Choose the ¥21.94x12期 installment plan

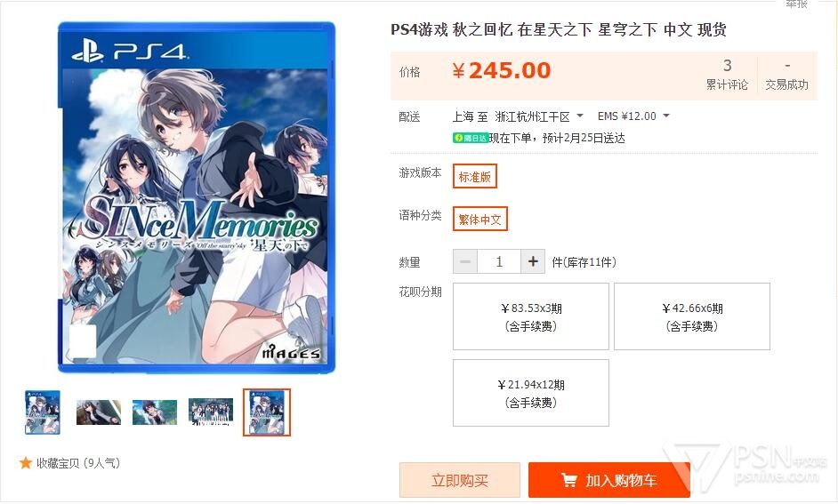(531, 393)
